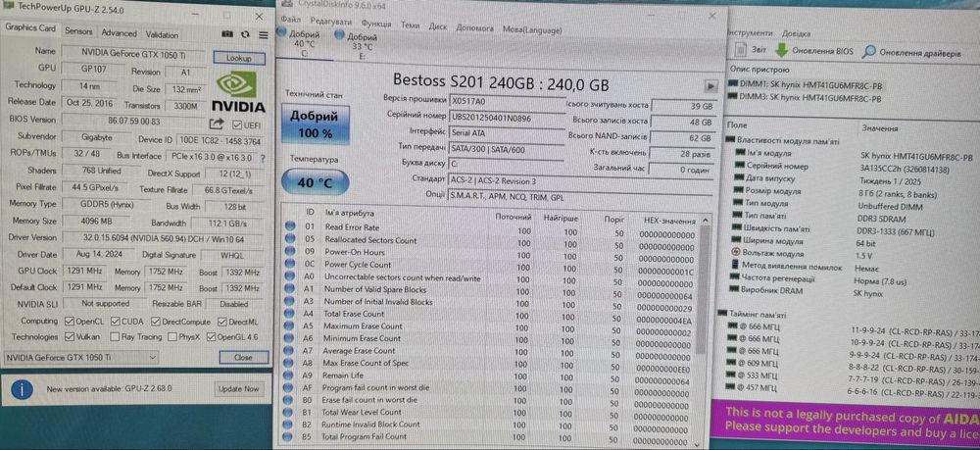Click the SMART table vertical scrollbar
This screenshot has height=450, width=980.
click(x=705, y=329)
